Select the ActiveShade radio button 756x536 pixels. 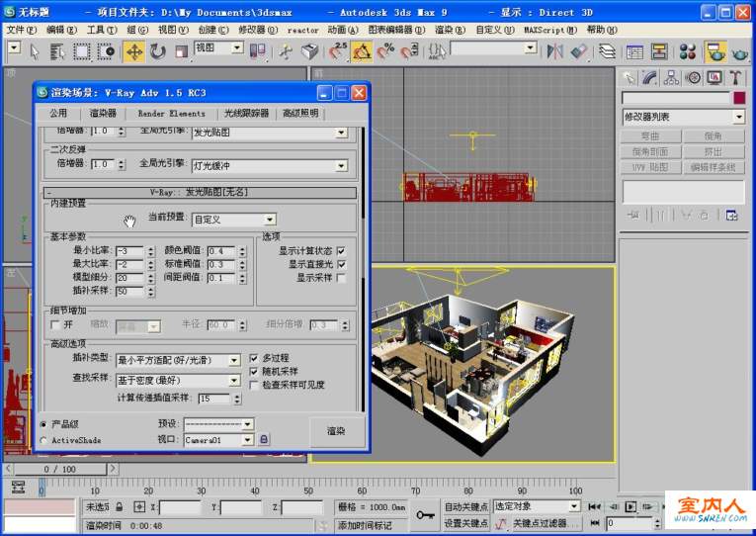[x=43, y=440]
